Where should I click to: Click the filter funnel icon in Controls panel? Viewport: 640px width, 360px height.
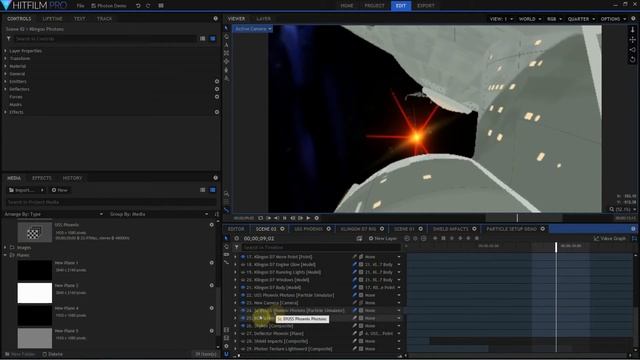pyautogui.click(x=9, y=38)
